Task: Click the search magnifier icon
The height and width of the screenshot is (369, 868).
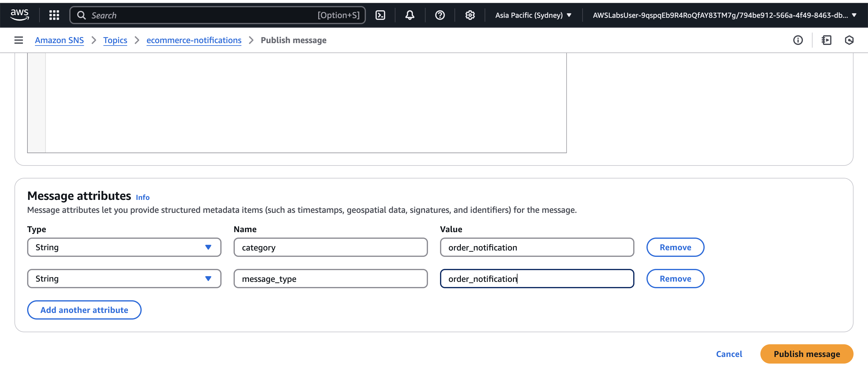Action: [81, 15]
